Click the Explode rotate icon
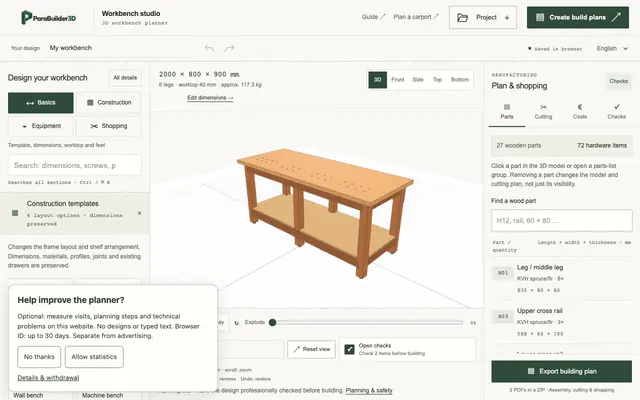The width and height of the screenshot is (640, 400). (x=237, y=322)
